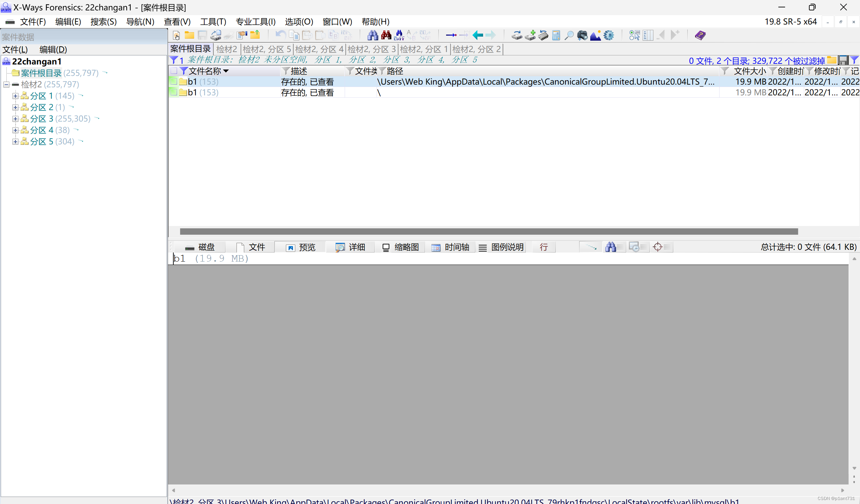
Task: Expand 分区 5 tree node
Action: (15, 141)
